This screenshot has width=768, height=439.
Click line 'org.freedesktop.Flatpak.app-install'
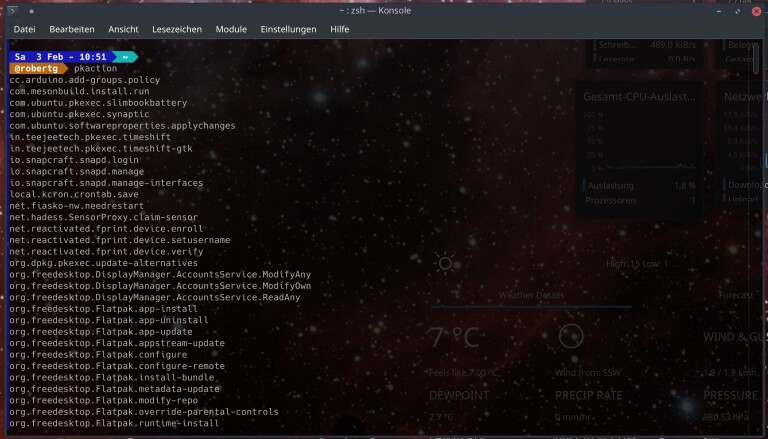[x=104, y=309]
